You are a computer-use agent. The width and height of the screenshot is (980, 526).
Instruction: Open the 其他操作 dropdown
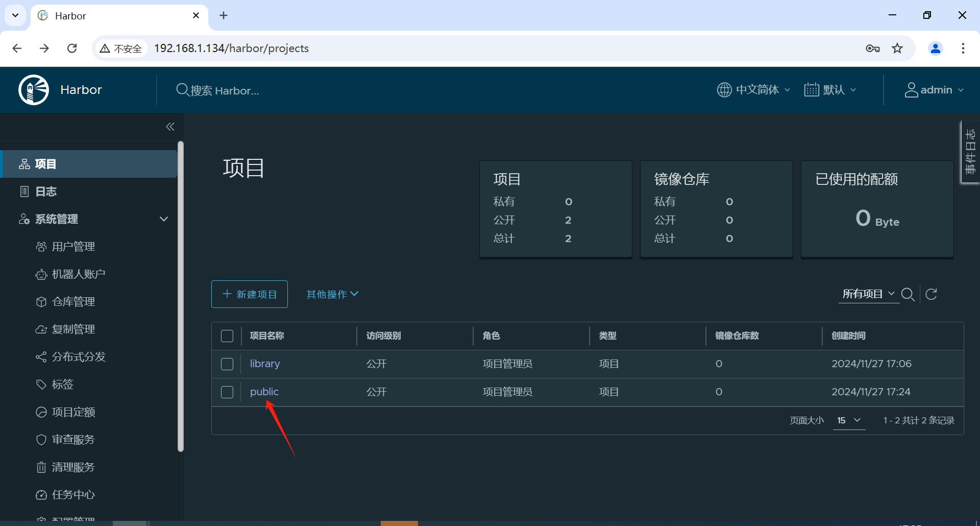tap(332, 294)
